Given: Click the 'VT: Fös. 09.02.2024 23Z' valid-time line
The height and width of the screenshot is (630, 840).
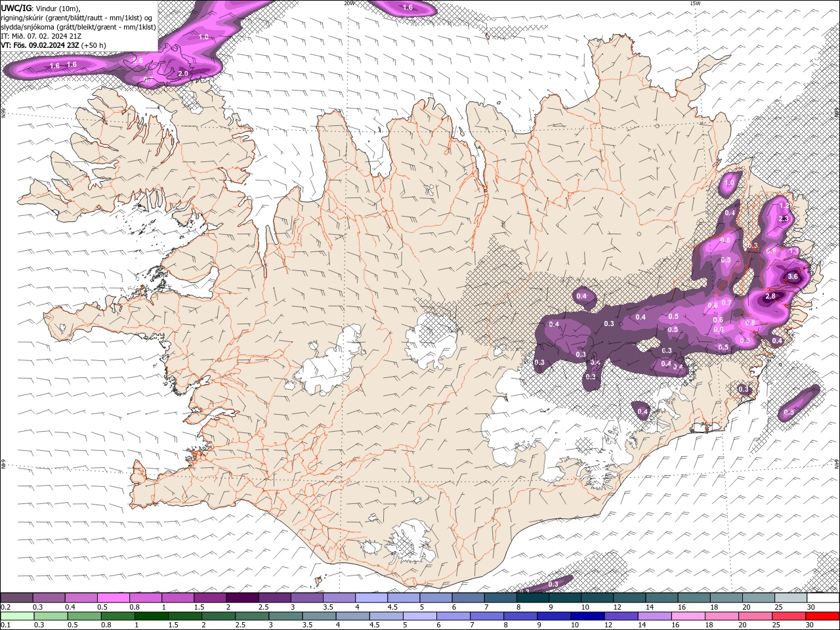Looking at the screenshot, I should 53,45.
